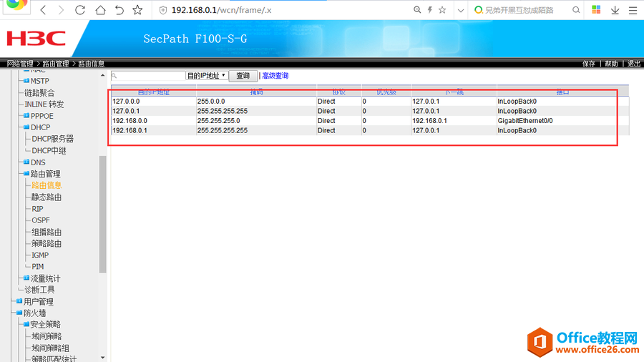Image resolution: width=644 pixels, height=362 pixels.
Task: Reload the page with refresh icon
Action: 80,10
